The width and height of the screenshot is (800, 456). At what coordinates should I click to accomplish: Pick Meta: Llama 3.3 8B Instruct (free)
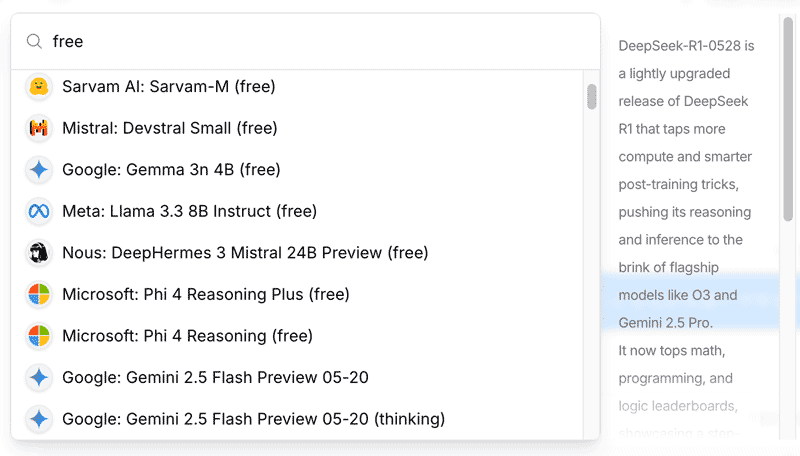[297, 211]
